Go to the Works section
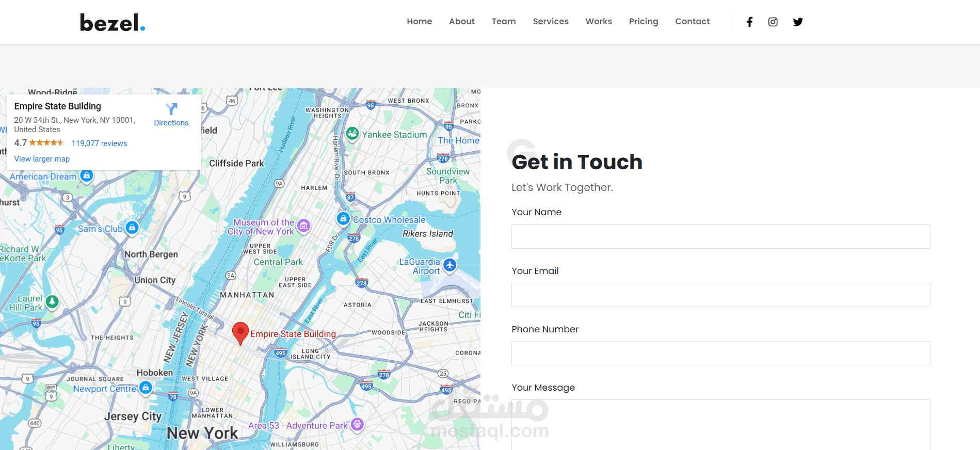The height and width of the screenshot is (450, 980). point(599,21)
